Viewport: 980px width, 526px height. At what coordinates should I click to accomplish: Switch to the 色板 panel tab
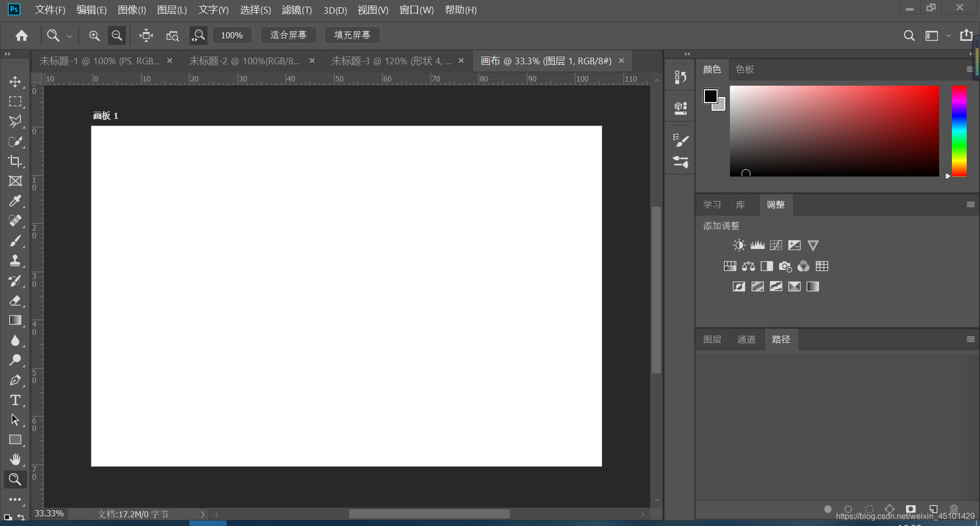coord(745,69)
